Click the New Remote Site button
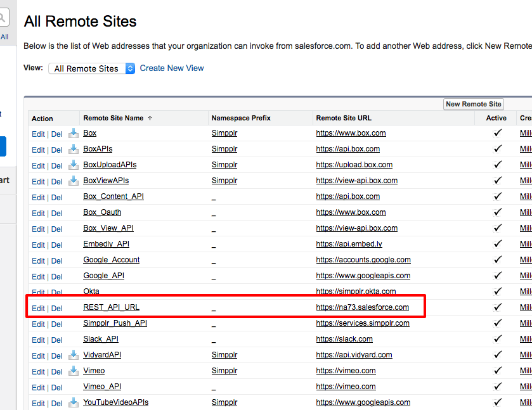The height and width of the screenshot is (410, 532). [473, 104]
